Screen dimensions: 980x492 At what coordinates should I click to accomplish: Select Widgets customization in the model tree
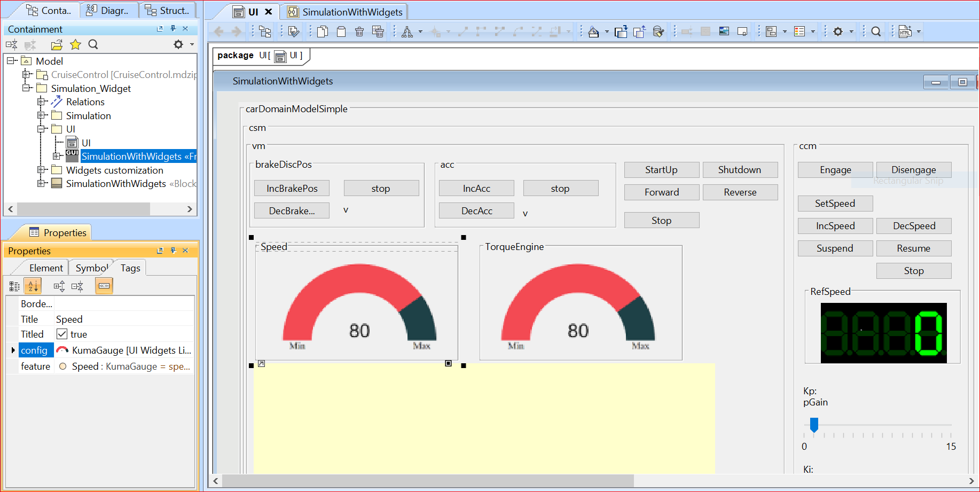click(x=114, y=170)
